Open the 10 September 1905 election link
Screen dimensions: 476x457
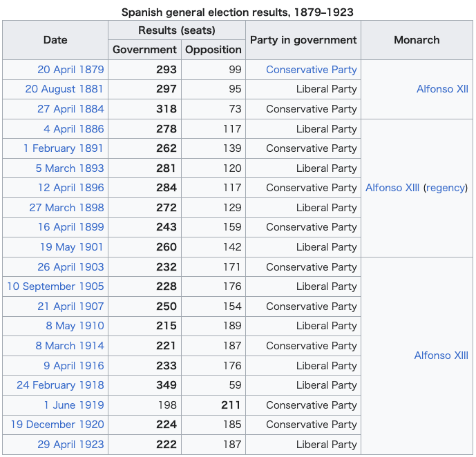[55, 286]
